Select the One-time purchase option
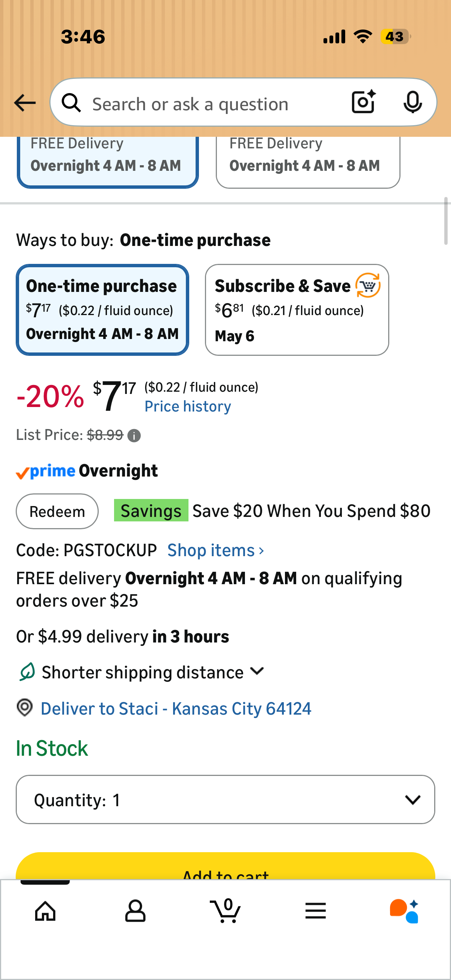 [102, 310]
